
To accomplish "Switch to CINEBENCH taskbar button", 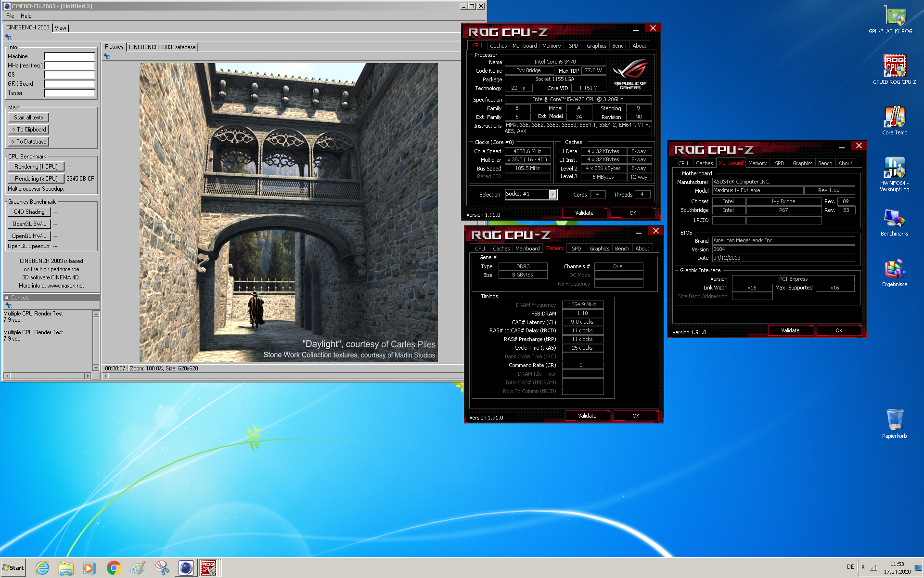I will 186,568.
